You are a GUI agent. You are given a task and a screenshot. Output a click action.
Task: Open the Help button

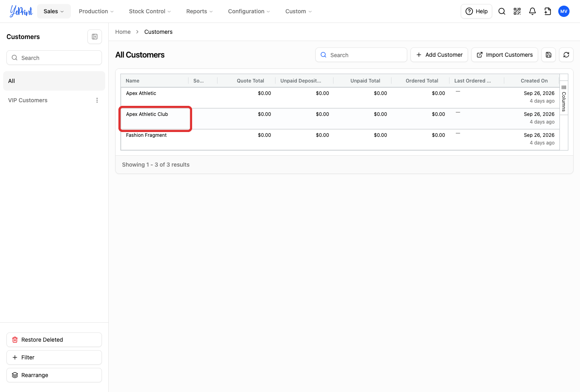(x=476, y=11)
